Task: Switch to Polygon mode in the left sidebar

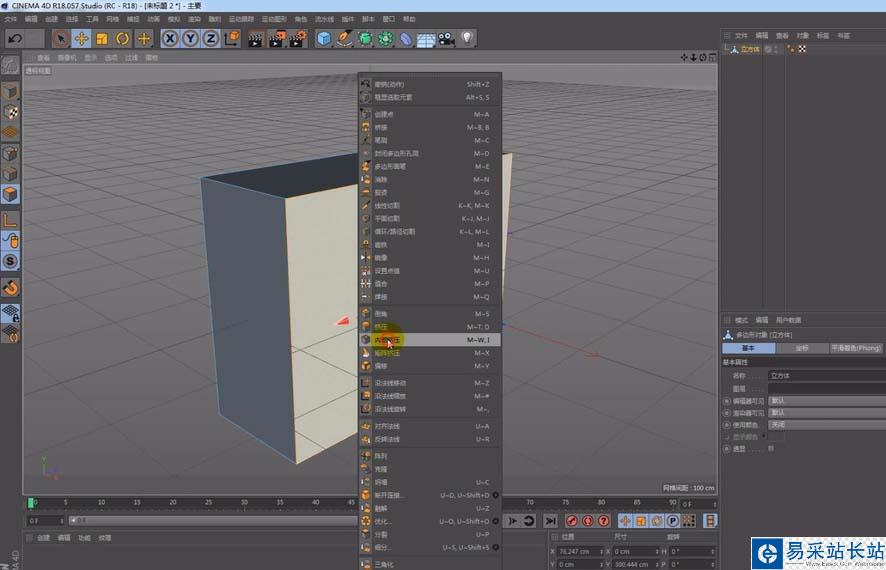Action: (10, 193)
